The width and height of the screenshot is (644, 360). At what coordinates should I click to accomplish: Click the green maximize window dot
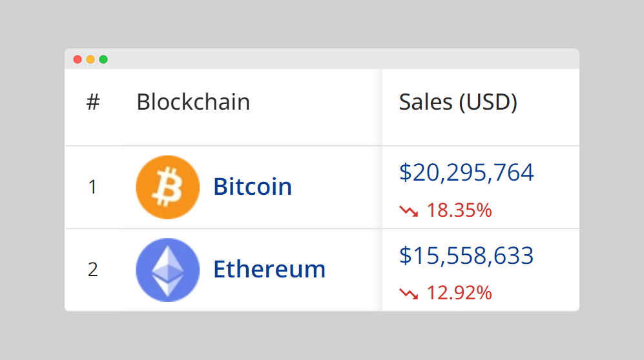click(x=103, y=59)
